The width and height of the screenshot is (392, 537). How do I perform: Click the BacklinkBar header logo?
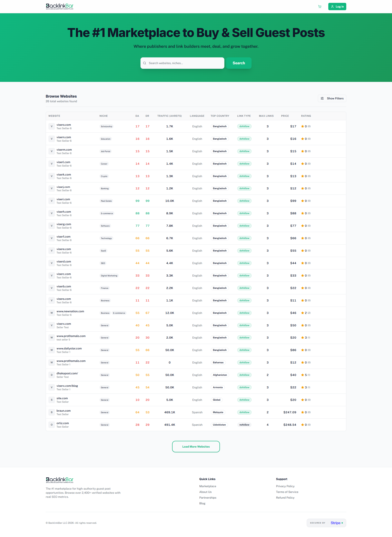click(x=60, y=6)
